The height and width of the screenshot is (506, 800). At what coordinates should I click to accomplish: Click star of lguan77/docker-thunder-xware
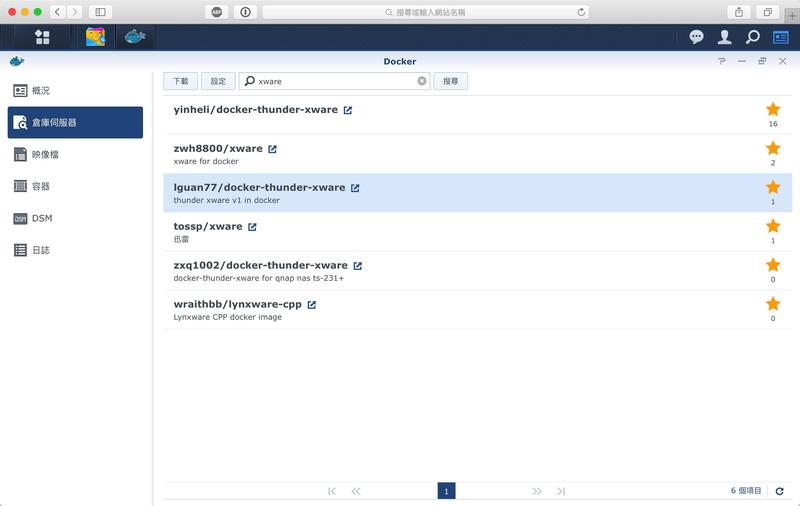tap(773, 187)
